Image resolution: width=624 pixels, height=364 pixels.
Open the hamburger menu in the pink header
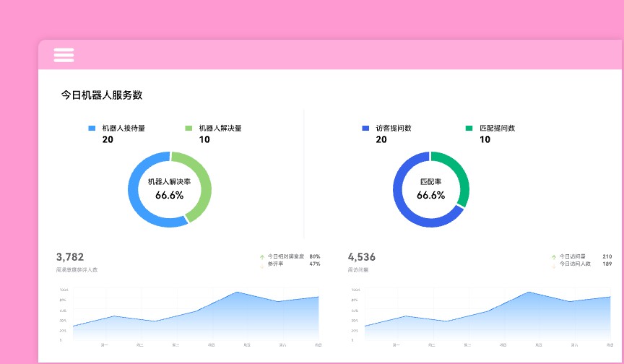64,55
